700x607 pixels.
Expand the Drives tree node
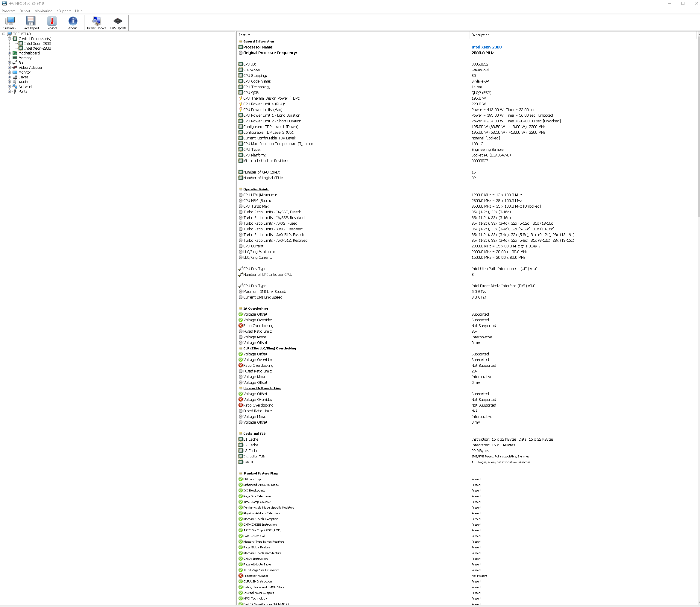coord(10,77)
